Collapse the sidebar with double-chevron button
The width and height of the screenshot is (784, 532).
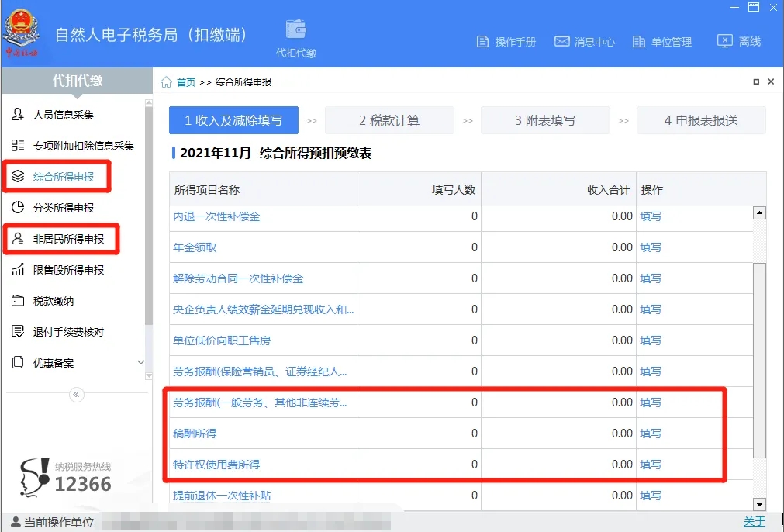(x=77, y=395)
